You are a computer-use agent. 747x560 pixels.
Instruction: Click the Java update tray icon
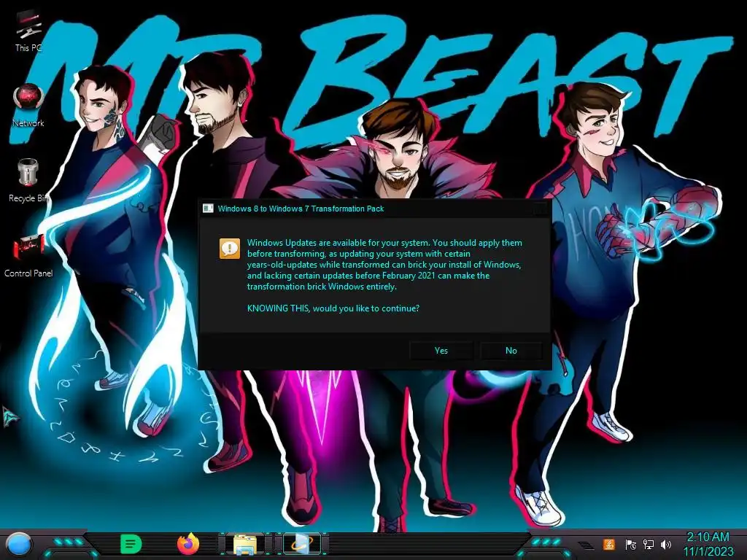[609, 544]
